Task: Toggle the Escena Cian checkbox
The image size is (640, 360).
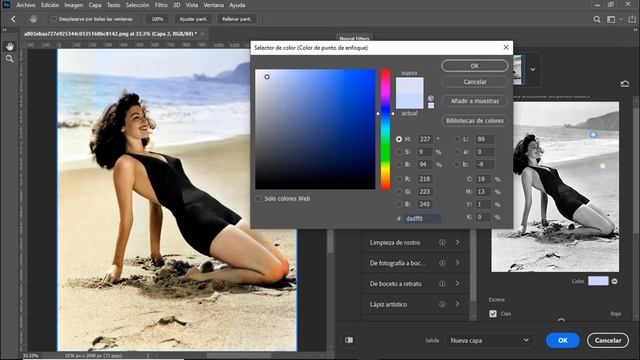Action: click(x=493, y=313)
